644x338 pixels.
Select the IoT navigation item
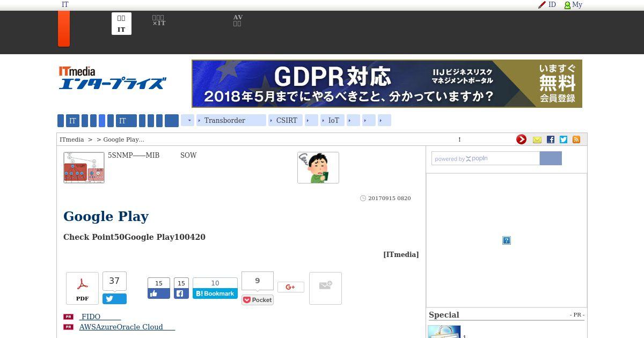click(333, 120)
